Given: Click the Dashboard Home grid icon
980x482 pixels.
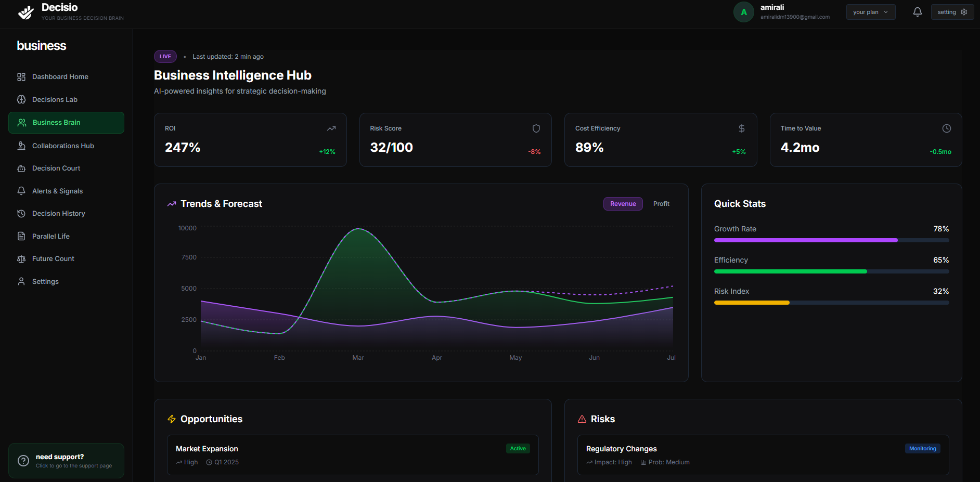Looking at the screenshot, I should [21, 77].
